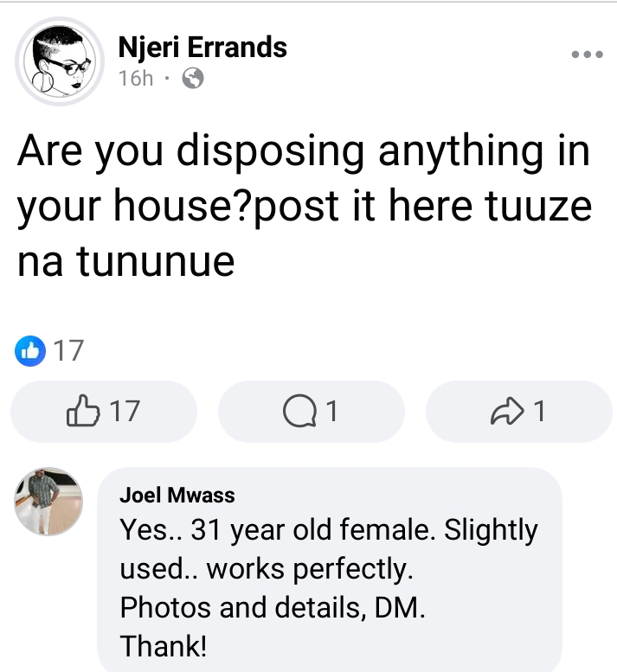Click the public globe audience icon

point(194,80)
